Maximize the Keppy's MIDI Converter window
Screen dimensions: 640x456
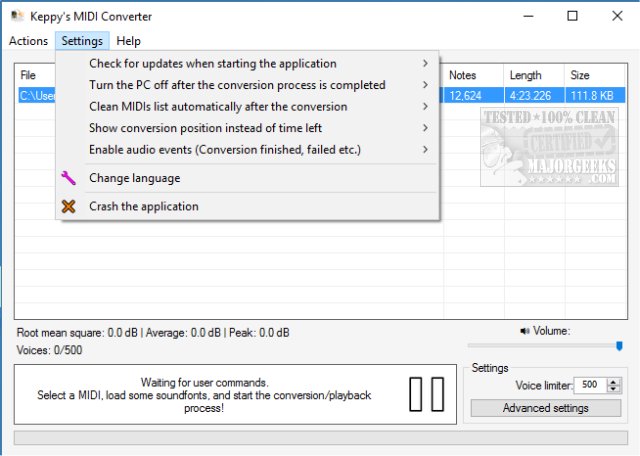(x=572, y=16)
